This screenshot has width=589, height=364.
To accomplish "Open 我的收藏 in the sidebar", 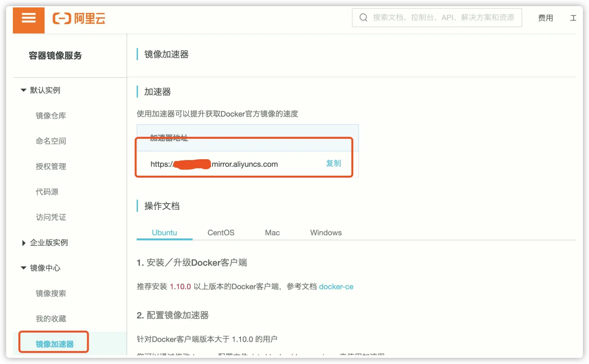I will point(51,319).
